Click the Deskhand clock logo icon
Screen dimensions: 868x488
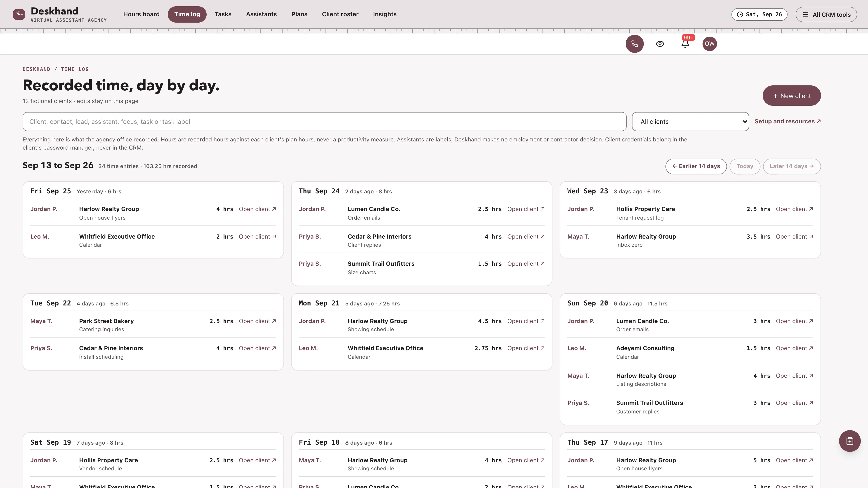tap(19, 14)
